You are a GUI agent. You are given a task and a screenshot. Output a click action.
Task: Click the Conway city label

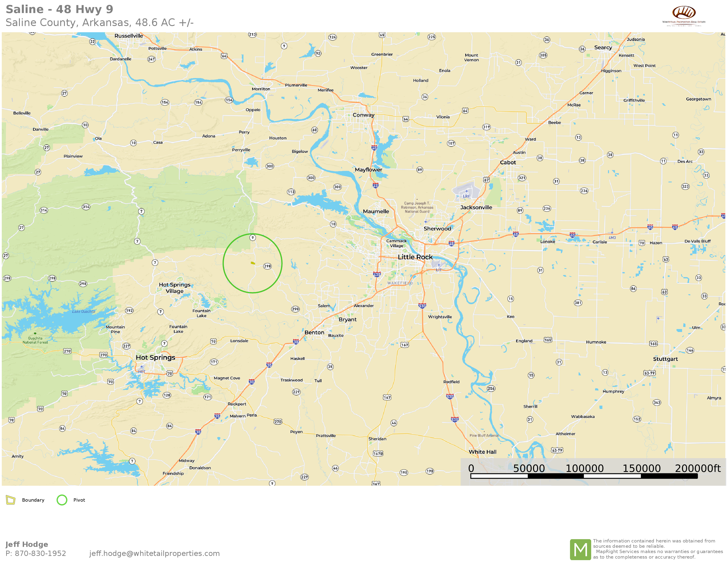pos(363,115)
